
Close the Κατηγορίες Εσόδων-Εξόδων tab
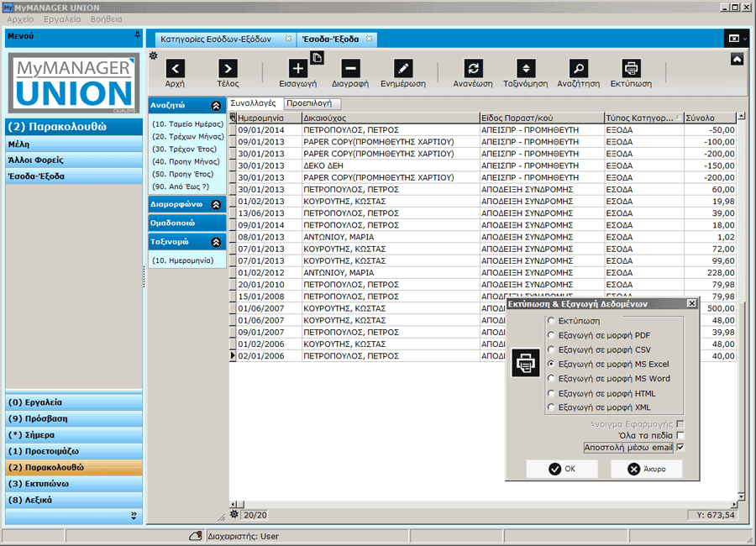tap(288, 39)
